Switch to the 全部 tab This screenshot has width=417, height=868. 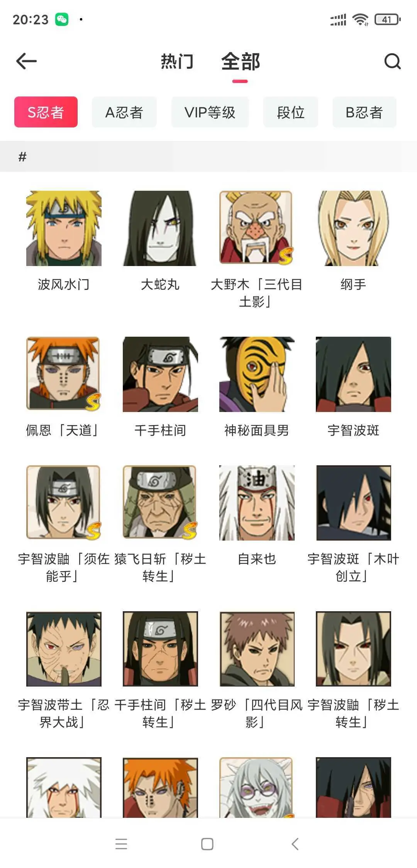click(x=241, y=61)
